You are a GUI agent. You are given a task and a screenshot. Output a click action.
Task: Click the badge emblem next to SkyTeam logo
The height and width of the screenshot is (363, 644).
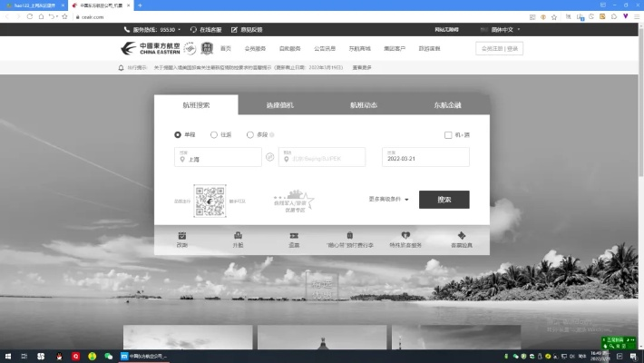(x=207, y=48)
